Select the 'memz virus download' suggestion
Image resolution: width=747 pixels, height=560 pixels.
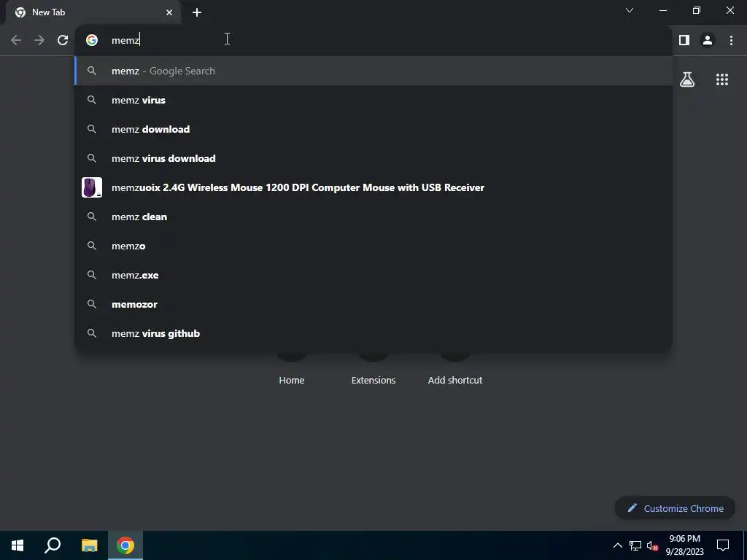[373, 158]
